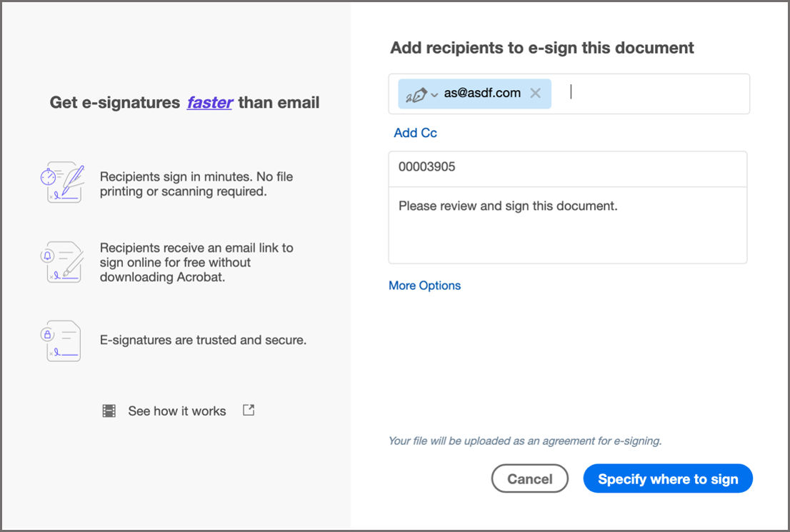790x532 pixels.
Task: Click the as@asdf.com recipient chip
Action: pos(482,94)
